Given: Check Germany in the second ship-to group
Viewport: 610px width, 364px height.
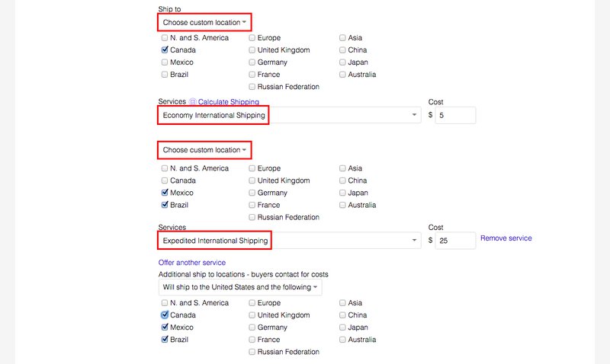Looking at the screenshot, I should 252,193.
